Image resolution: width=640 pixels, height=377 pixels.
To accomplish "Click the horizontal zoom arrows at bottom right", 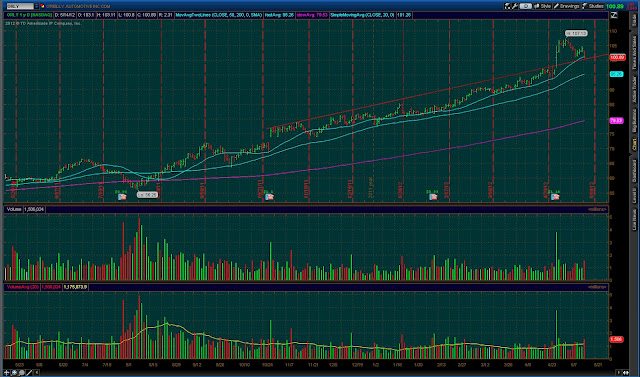I will tap(627, 373).
